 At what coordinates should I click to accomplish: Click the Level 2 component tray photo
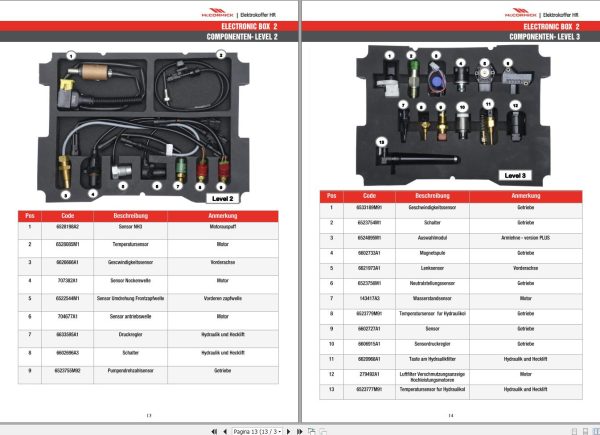143,126
